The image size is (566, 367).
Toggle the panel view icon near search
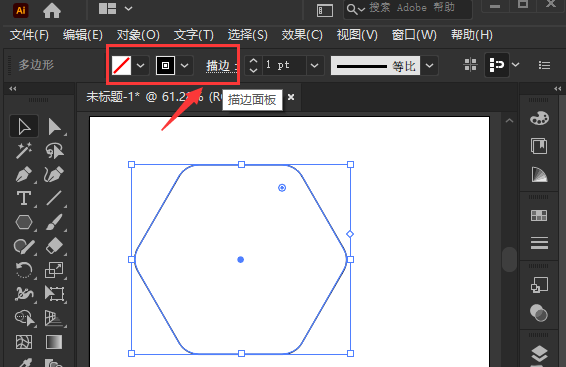tap(325, 10)
